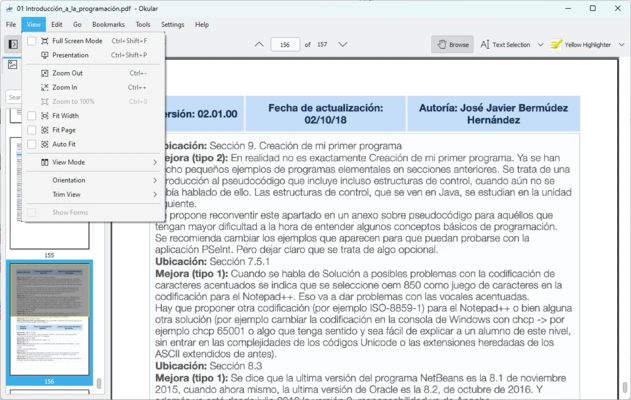Choose the Orientation menu entry

(93, 180)
